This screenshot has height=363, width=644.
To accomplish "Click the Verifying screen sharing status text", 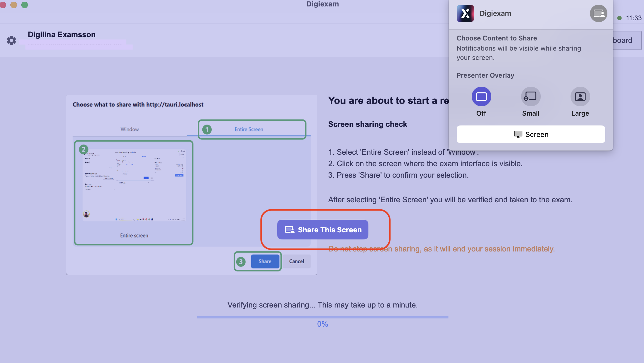I will click(x=323, y=305).
